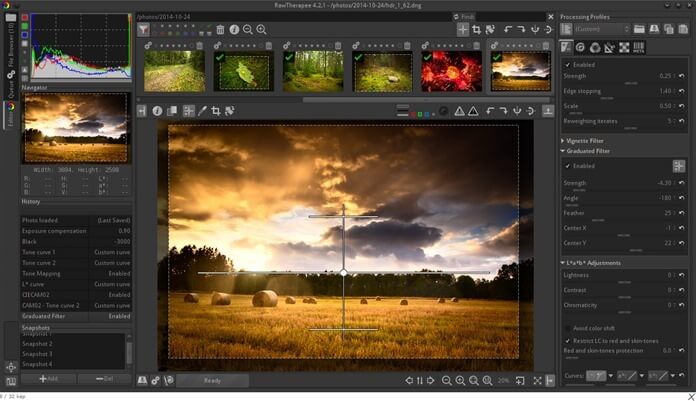Open the a-curve type dropdown arrow
Viewport: 696px width, 401px height.
point(642,376)
